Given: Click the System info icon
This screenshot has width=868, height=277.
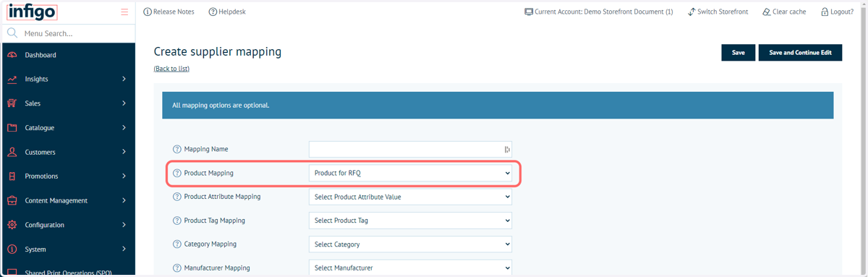Looking at the screenshot, I should [x=12, y=250].
